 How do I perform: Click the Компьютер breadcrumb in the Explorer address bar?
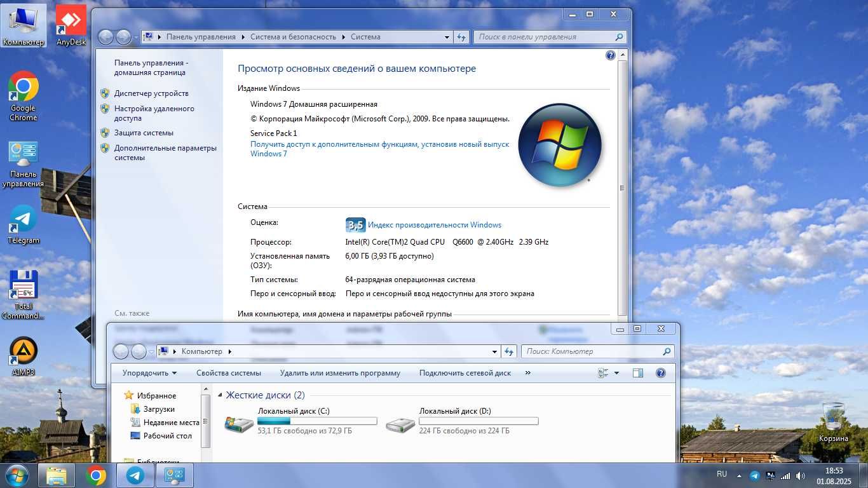click(x=202, y=351)
